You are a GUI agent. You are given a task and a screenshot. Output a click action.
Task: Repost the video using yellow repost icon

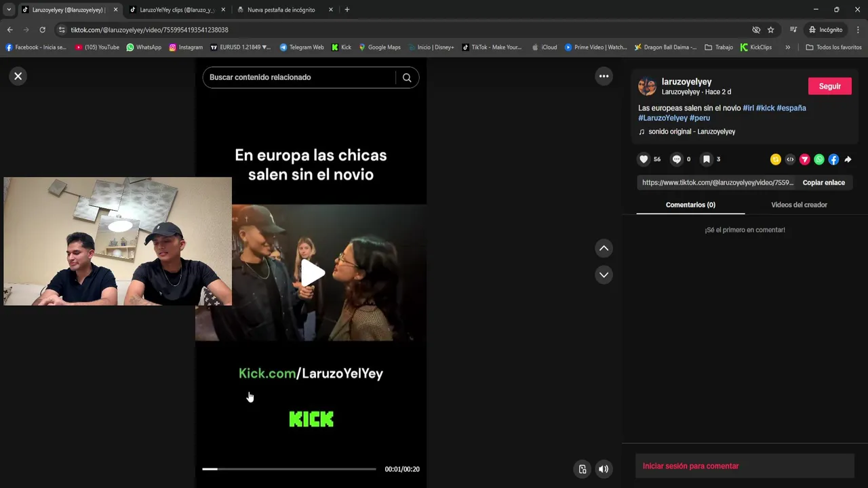coord(775,159)
